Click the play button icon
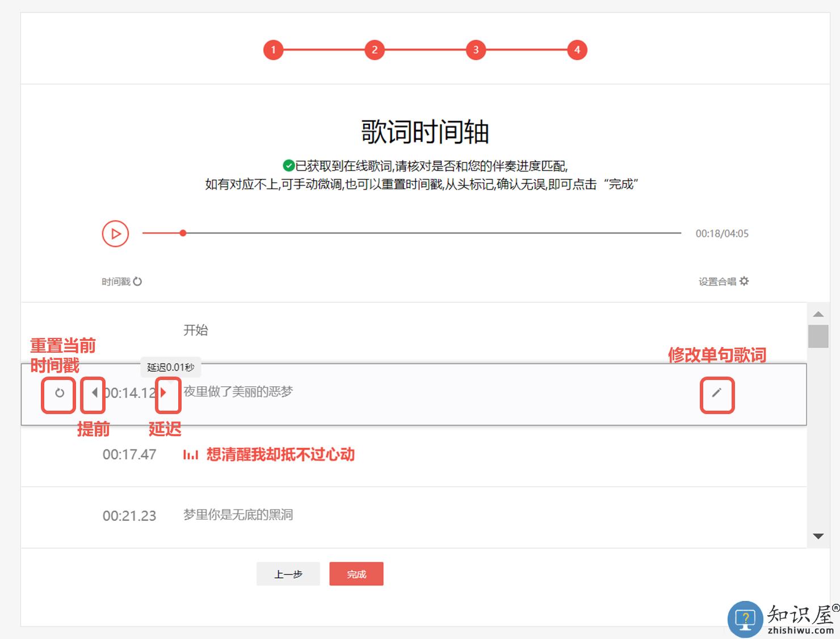Viewport: 840px width, 639px height. click(x=116, y=233)
